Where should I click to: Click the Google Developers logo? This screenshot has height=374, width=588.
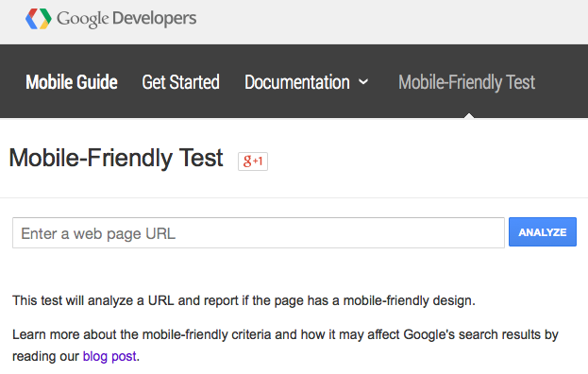coord(111,19)
